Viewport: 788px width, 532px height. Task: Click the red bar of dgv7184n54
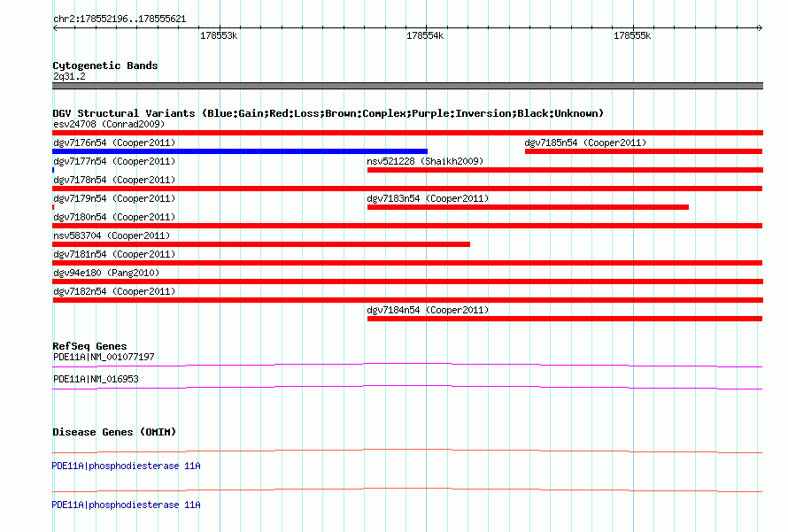[x=565, y=319]
